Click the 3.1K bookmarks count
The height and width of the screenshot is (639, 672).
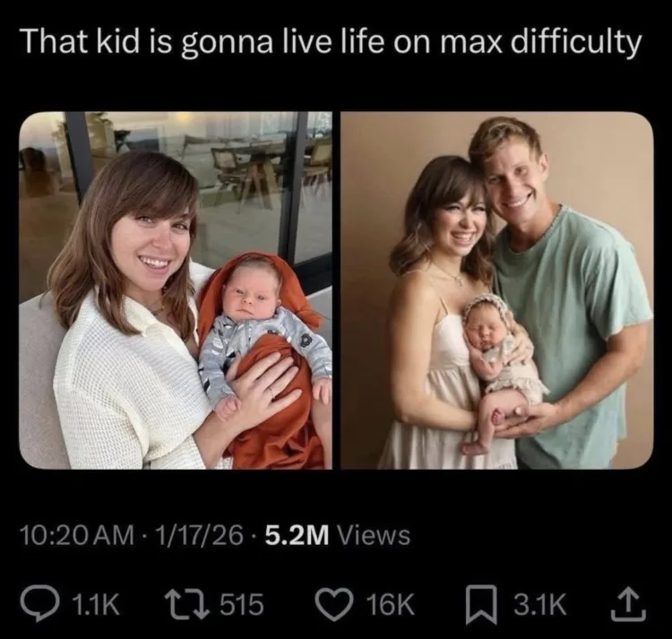[x=540, y=605]
